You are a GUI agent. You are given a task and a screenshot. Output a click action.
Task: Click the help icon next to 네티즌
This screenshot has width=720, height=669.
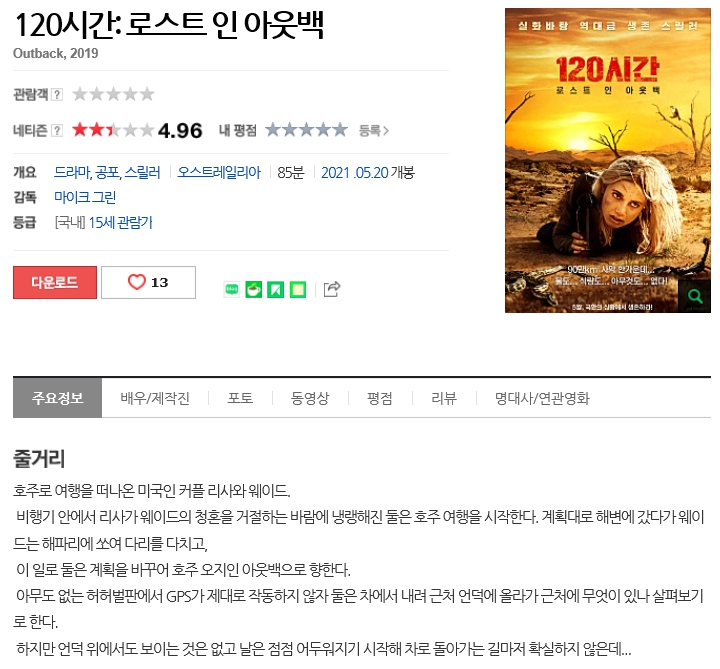click(56, 131)
